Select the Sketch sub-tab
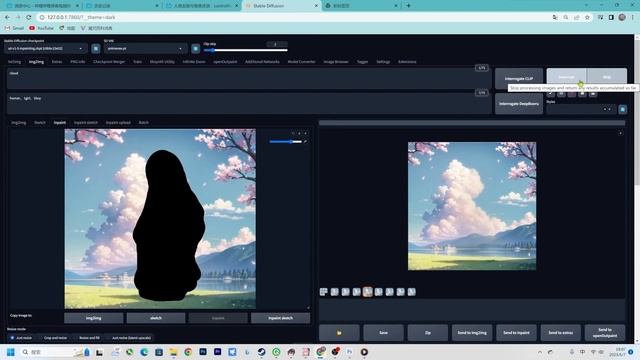This screenshot has width=640, height=360. click(x=40, y=122)
